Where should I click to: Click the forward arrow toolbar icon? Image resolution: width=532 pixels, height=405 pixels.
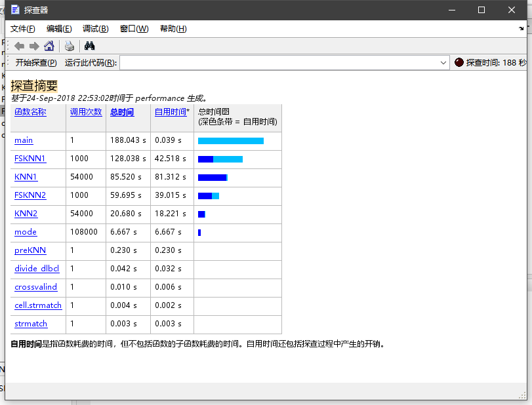[34, 46]
